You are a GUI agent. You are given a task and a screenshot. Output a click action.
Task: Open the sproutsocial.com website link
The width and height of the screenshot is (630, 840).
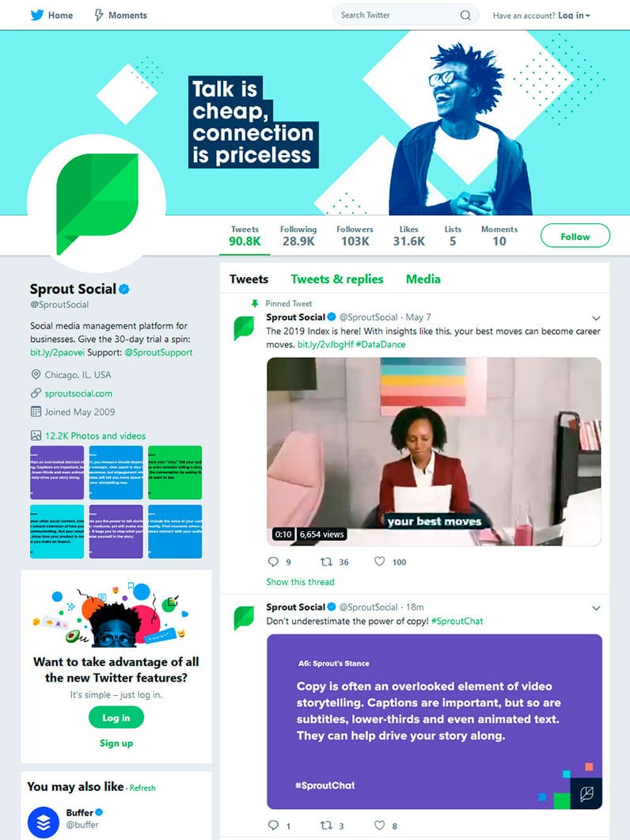click(x=78, y=393)
